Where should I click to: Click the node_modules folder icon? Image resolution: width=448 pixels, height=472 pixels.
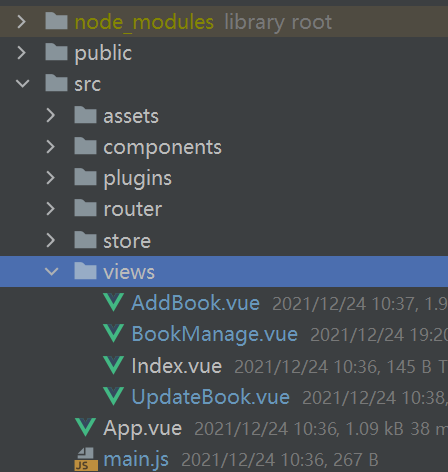coord(56,21)
